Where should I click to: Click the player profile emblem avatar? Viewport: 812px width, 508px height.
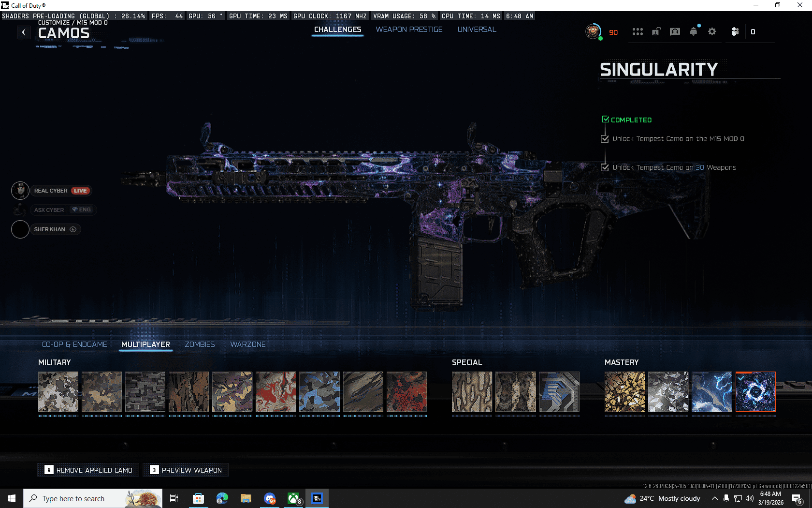click(x=593, y=32)
